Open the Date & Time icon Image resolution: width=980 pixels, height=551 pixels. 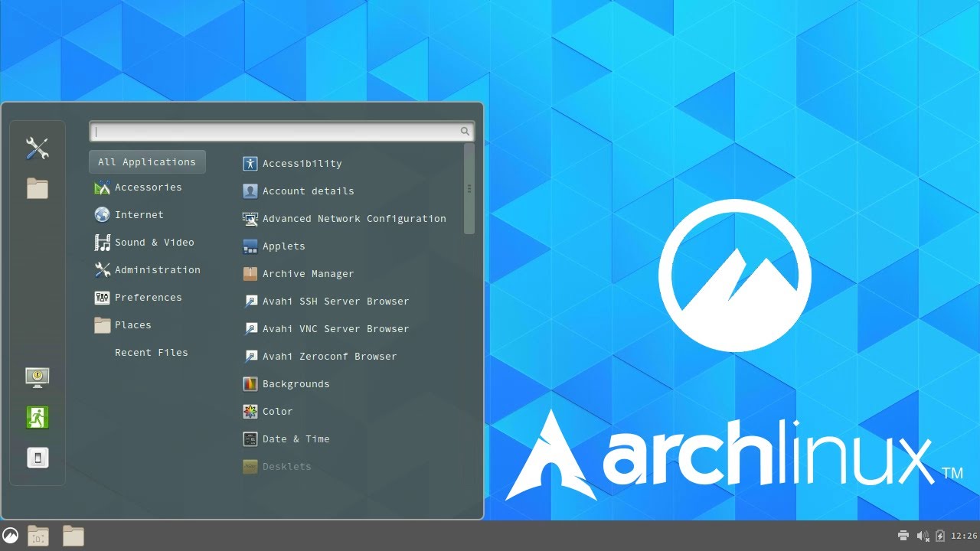250,439
